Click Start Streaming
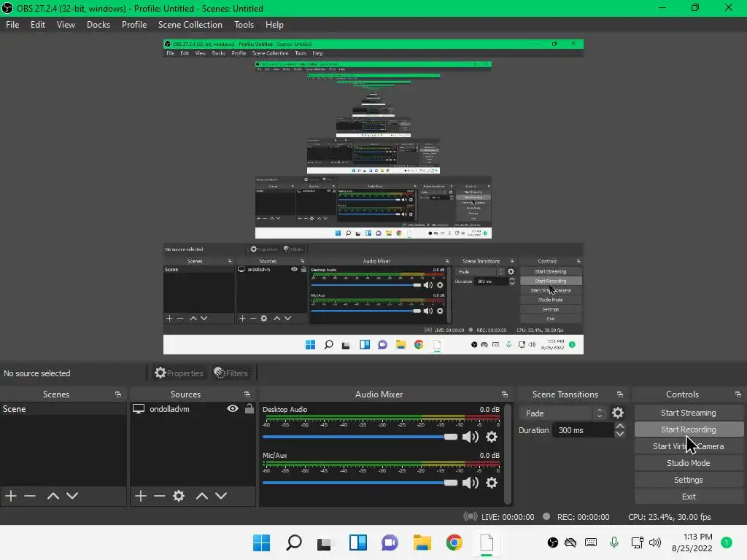The width and height of the screenshot is (747, 560). (689, 413)
